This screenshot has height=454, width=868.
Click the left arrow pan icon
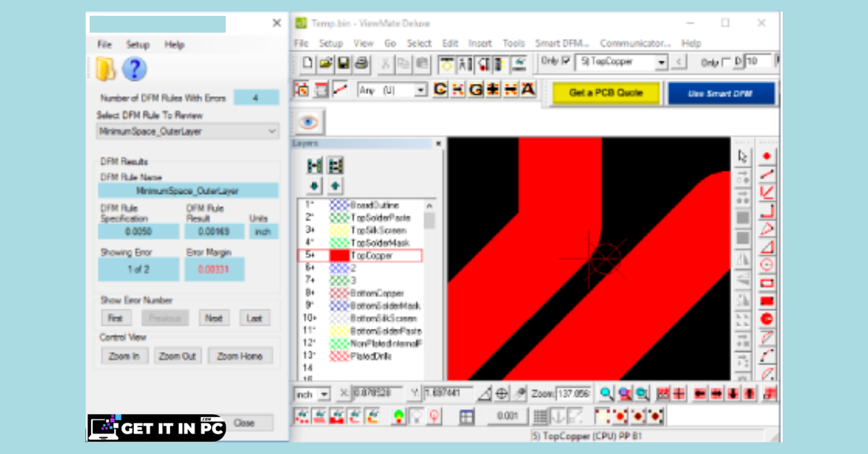click(699, 394)
